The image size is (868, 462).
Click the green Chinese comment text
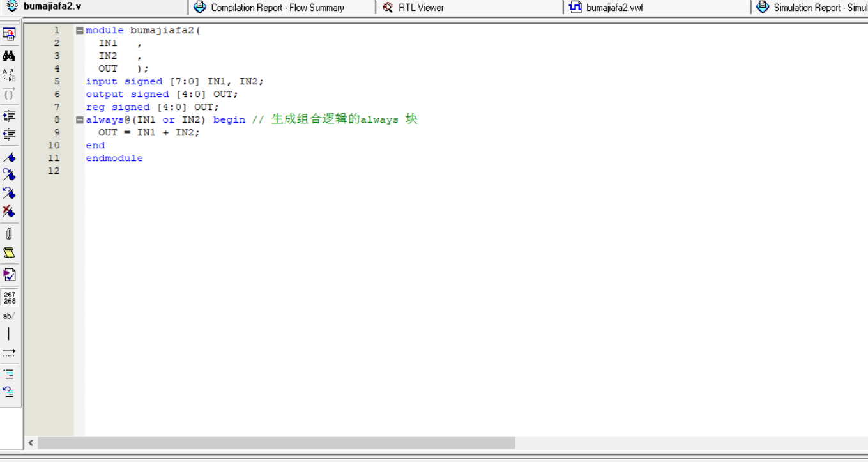(x=345, y=119)
